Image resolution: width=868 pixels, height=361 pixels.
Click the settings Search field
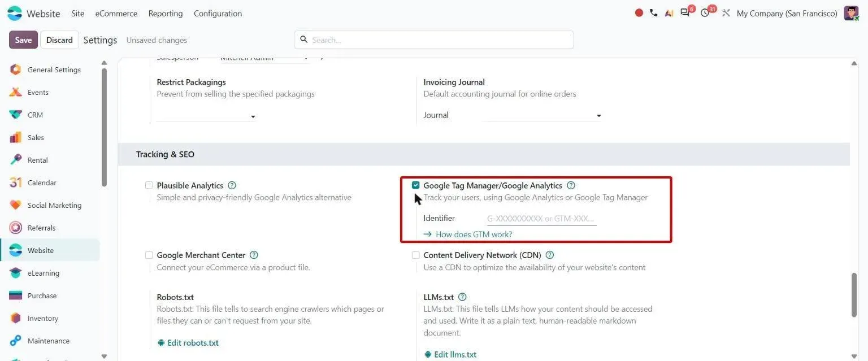(x=434, y=40)
